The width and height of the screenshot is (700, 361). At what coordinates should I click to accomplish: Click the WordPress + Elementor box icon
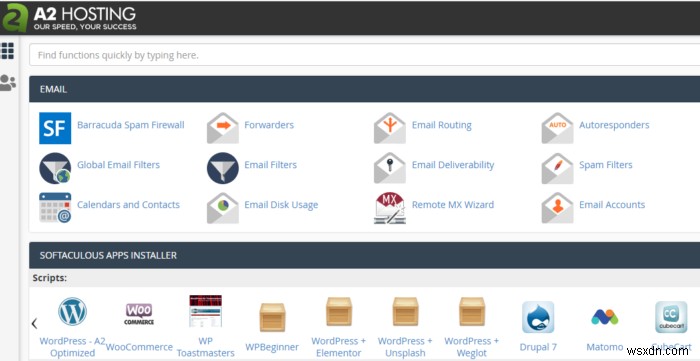pos(339,311)
